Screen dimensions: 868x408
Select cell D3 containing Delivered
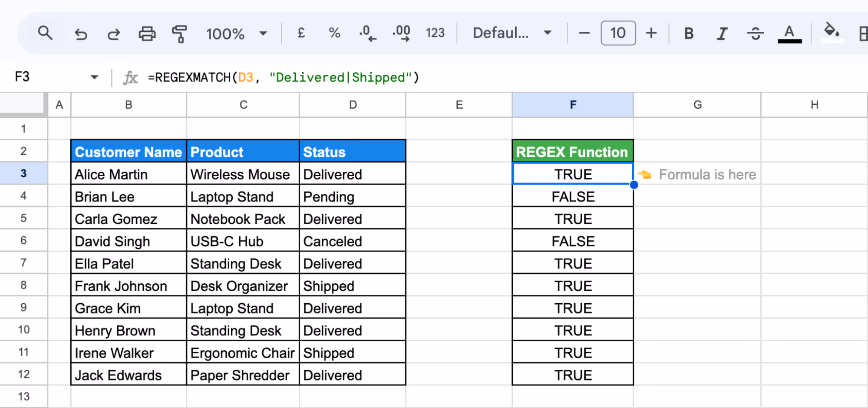(353, 174)
